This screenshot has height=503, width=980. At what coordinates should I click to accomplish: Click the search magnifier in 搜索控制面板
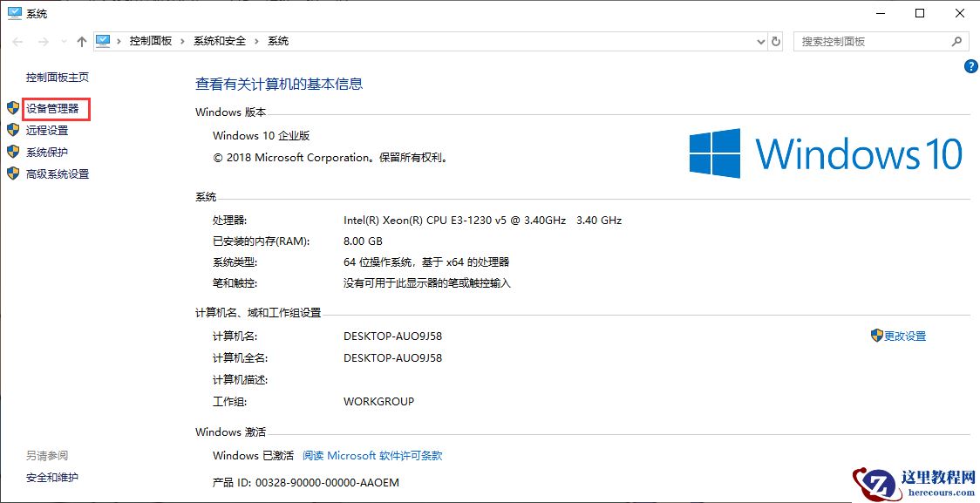click(957, 41)
